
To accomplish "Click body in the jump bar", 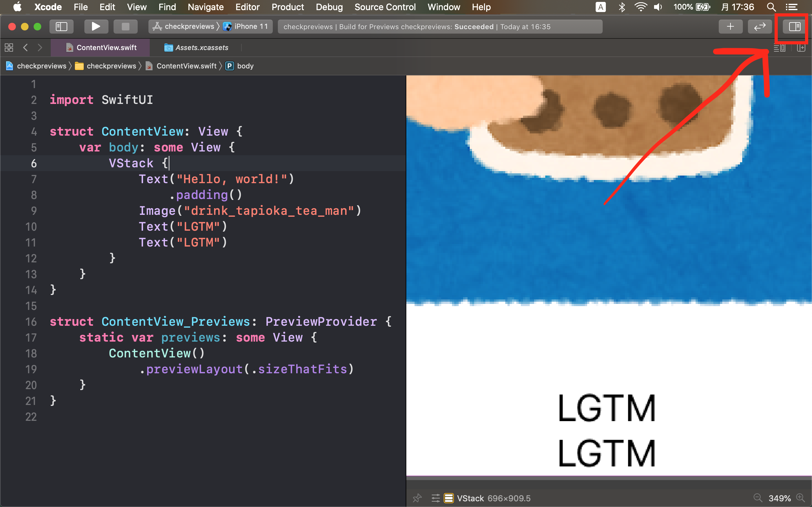I will pyautogui.click(x=245, y=66).
